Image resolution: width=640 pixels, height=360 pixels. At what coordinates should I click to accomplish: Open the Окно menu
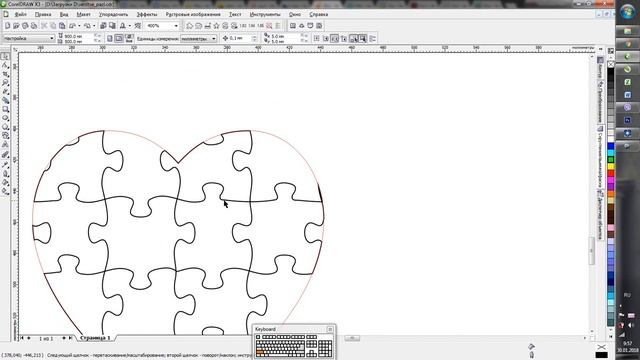295,14
